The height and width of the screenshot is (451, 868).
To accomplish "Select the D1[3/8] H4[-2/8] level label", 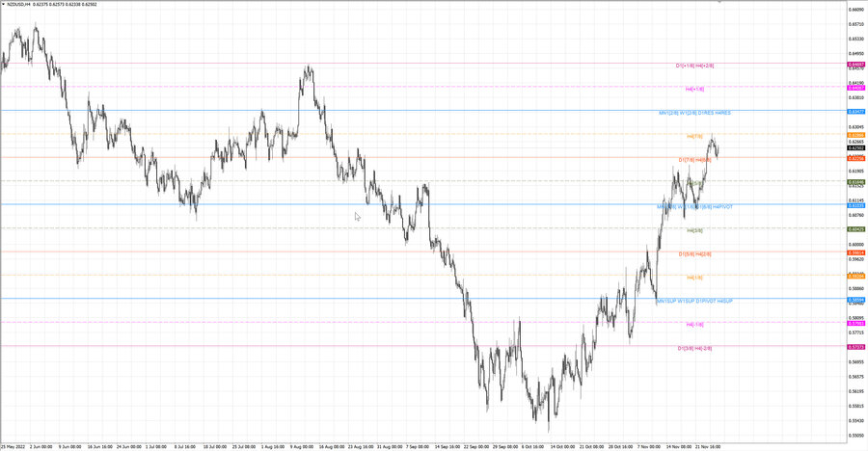I will (x=694, y=349).
